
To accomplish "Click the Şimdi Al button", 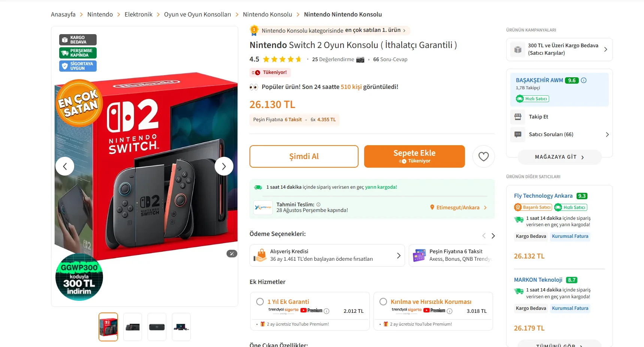I will (304, 156).
